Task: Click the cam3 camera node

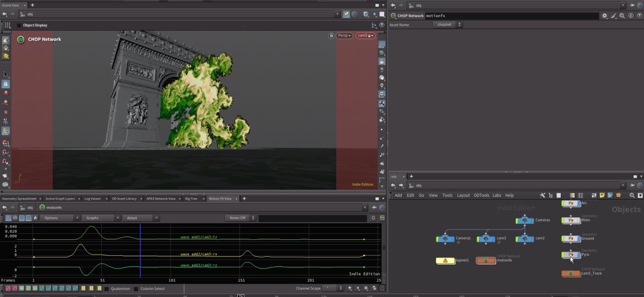Action: [485, 239]
